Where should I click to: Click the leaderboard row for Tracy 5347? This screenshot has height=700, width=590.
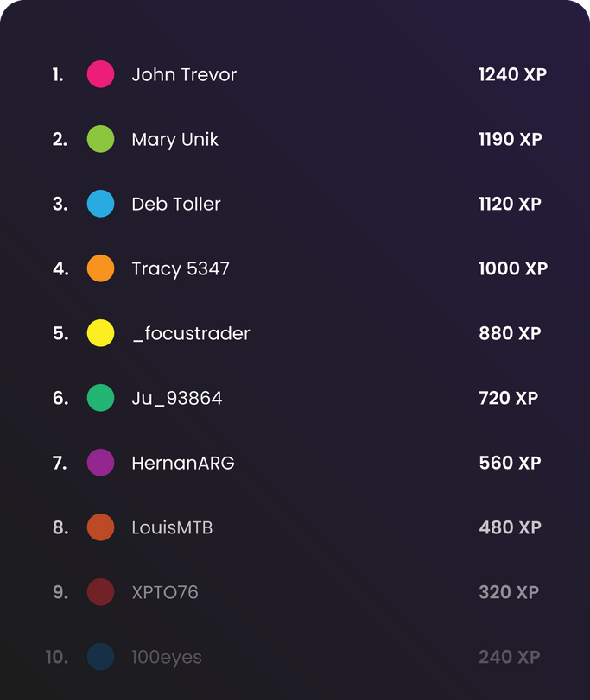pos(295,268)
